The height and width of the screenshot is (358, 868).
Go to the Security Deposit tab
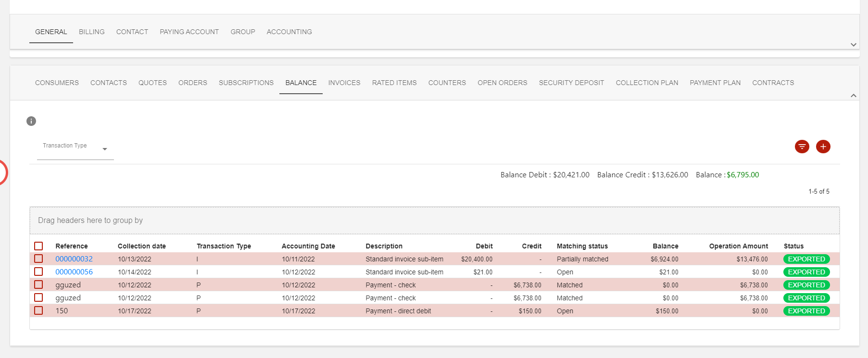(x=571, y=83)
